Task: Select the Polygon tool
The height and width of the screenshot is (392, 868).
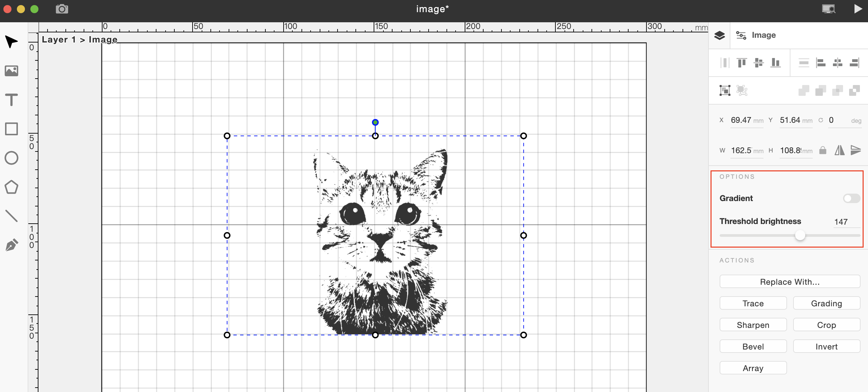Action: (11, 187)
